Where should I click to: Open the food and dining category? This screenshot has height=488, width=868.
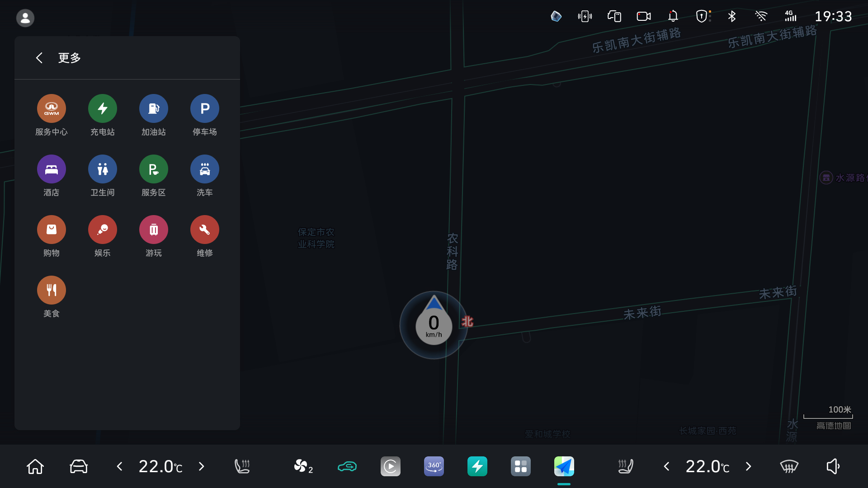tap(52, 290)
